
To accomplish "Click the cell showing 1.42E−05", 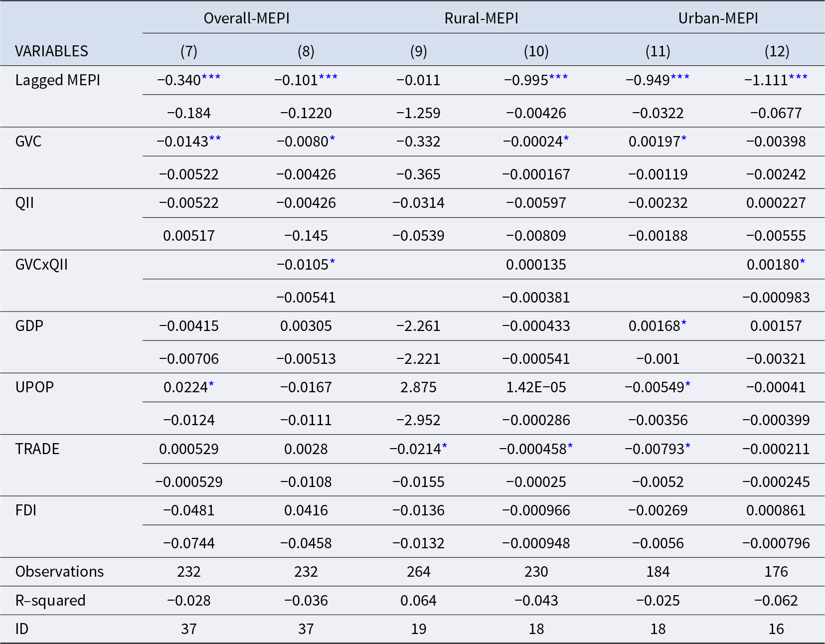I will pyautogui.click(x=536, y=387).
